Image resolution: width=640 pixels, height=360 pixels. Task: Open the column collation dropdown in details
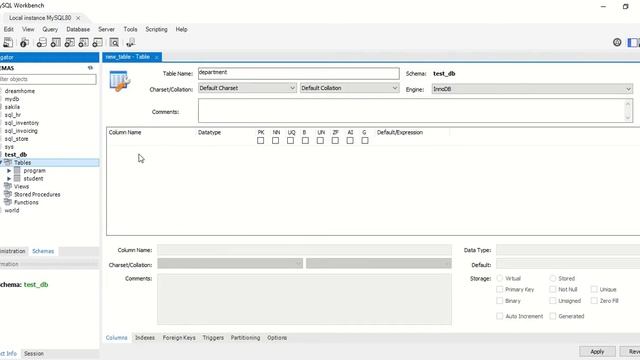(379, 264)
